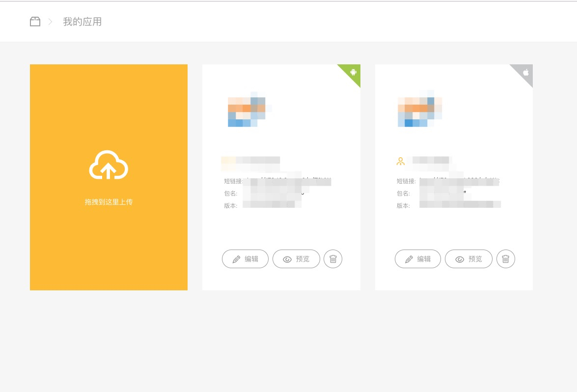This screenshot has height=392, width=577.
Task: Click the breadcrumb chevron separator arrow
Action: pyautogui.click(x=50, y=22)
